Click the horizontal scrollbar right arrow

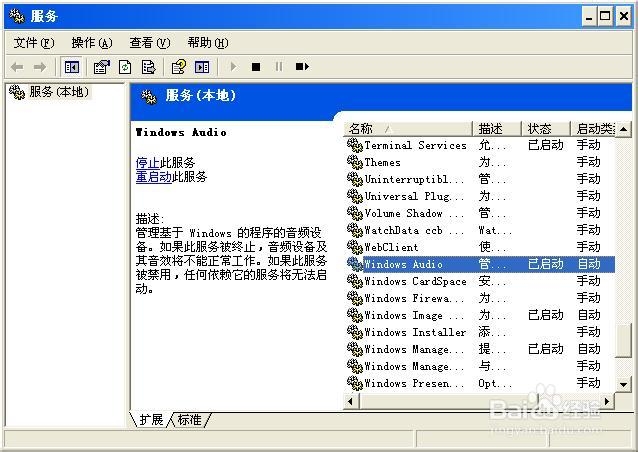click(607, 402)
